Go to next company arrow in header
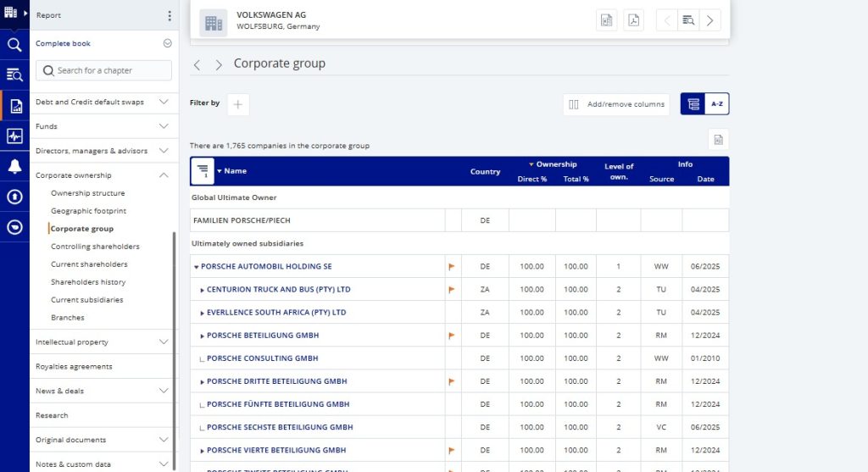This screenshot has width=868, height=472. pos(709,20)
